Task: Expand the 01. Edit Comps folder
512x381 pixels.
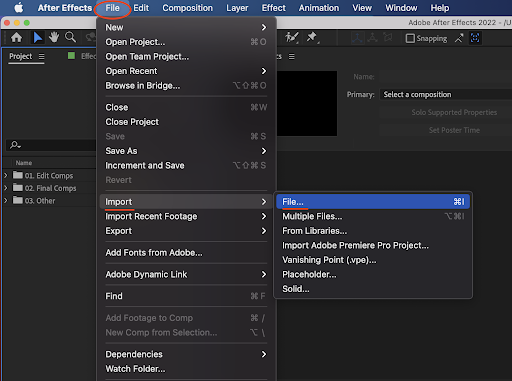Action: [6, 175]
